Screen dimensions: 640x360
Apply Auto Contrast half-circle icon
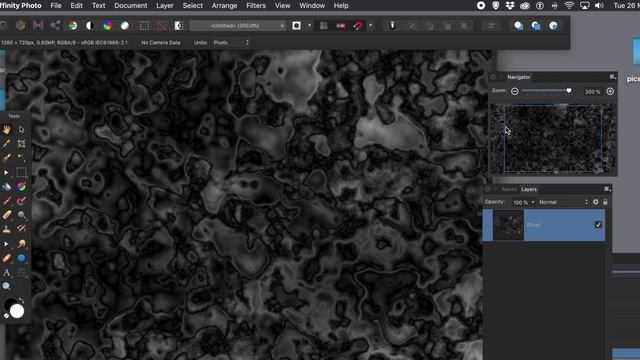coord(90,26)
